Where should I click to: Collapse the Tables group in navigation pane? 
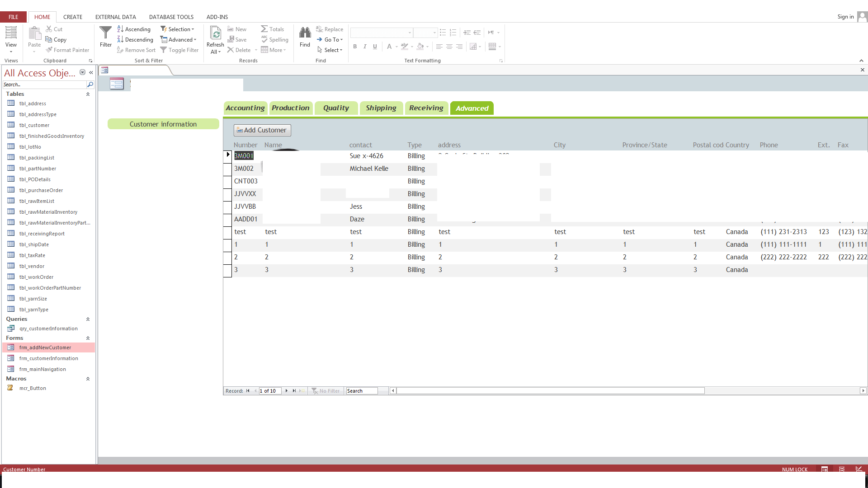coord(88,94)
